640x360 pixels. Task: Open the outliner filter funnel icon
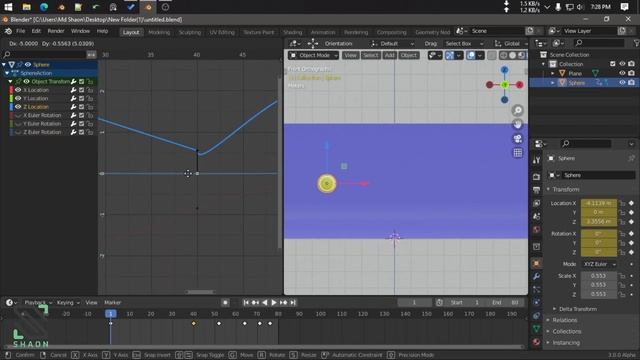pos(636,43)
